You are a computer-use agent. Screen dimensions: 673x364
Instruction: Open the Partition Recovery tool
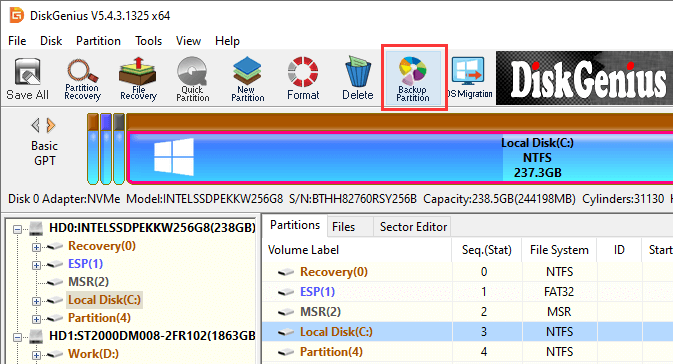click(x=82, y=79)
